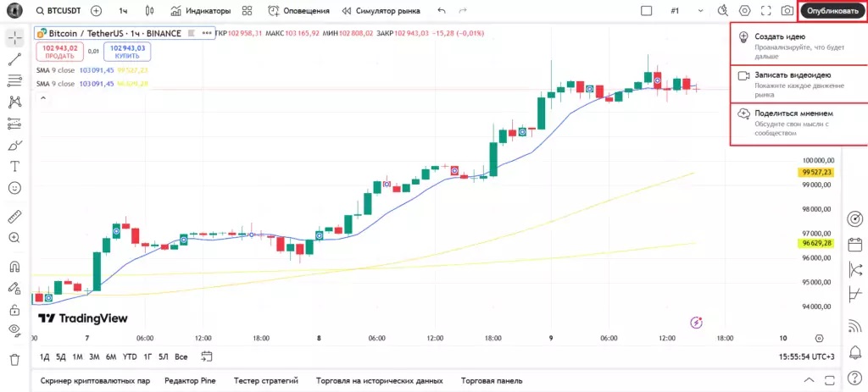The image size is (868, 392).
Task: Open symbol search BTCUSDT
Action: pos(57,10)
